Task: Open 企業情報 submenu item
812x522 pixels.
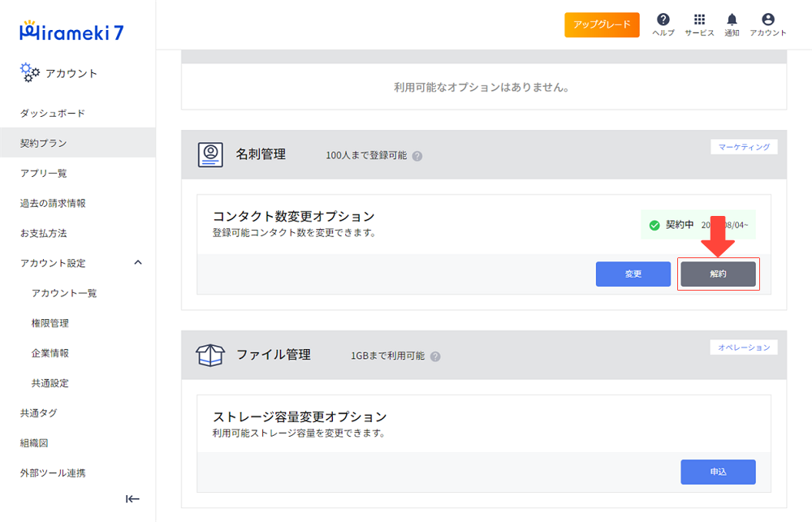Action: point(78,353)
